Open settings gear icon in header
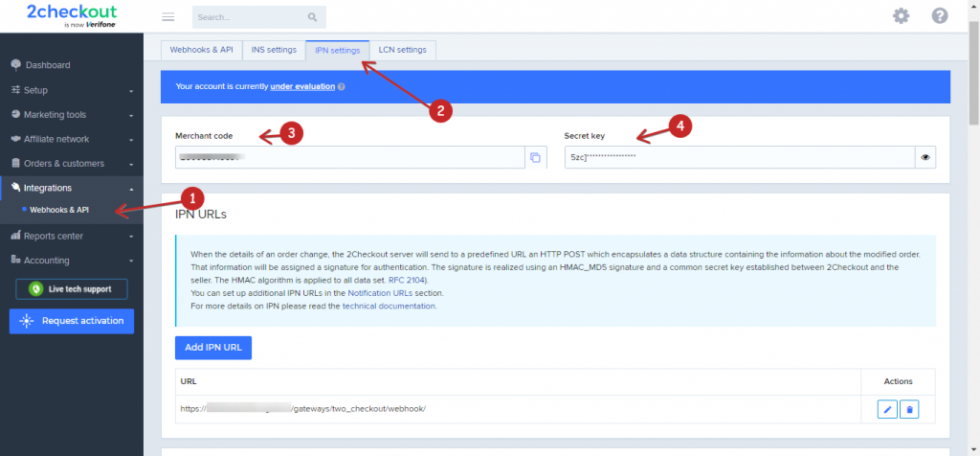Viewport: 980px width, 456px height. [x=901, y=16]
